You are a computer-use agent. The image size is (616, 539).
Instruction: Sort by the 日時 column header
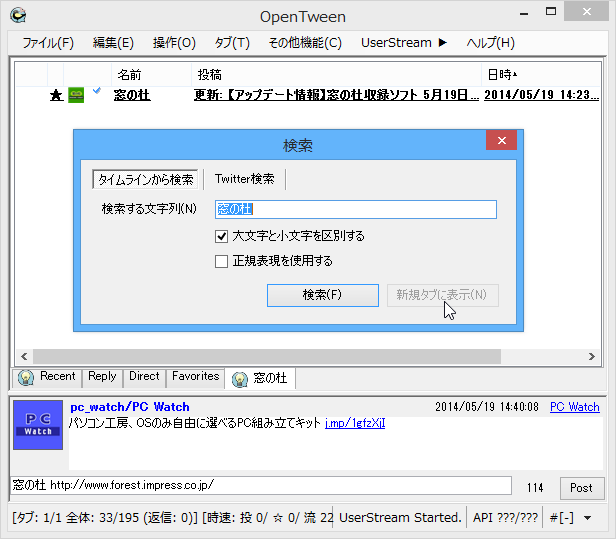(541, 74)
